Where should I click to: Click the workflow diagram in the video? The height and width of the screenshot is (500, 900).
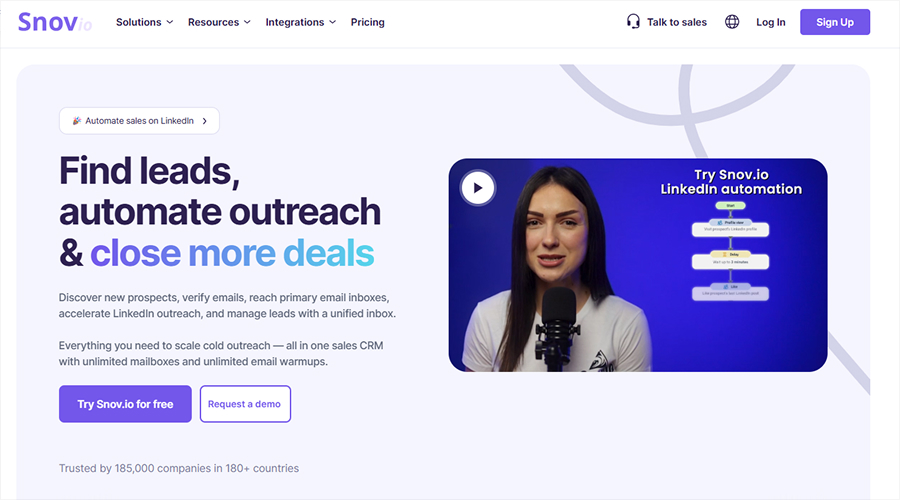point(730,251)
